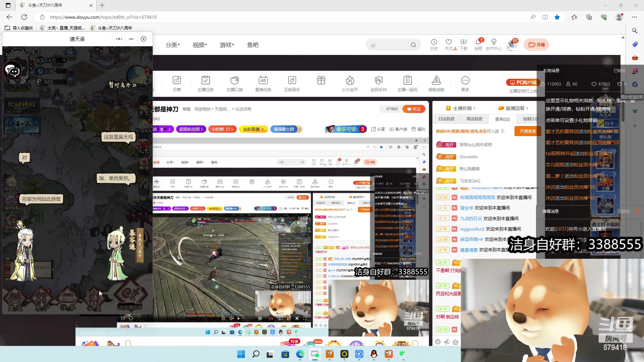Viewport: 644px width, 362px height.
Task: Expand the 钻粉联赛 badge
Action: [253, 129]
